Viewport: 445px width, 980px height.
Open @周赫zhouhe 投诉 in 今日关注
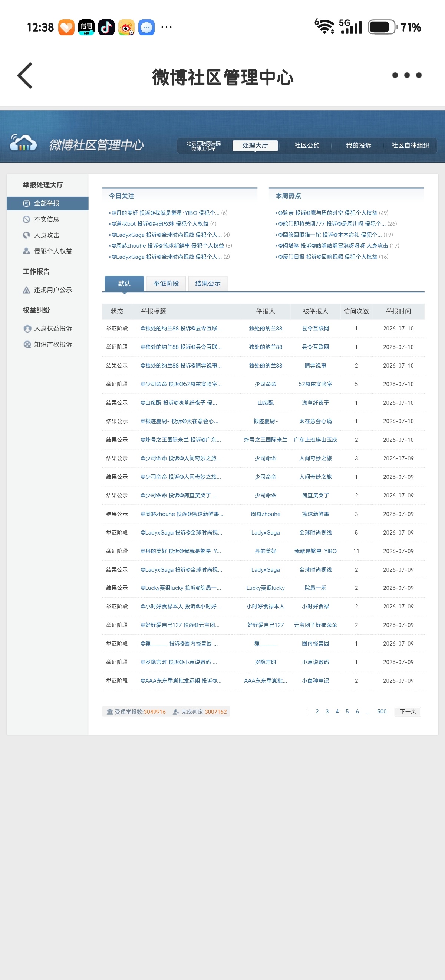coord(168,246)
